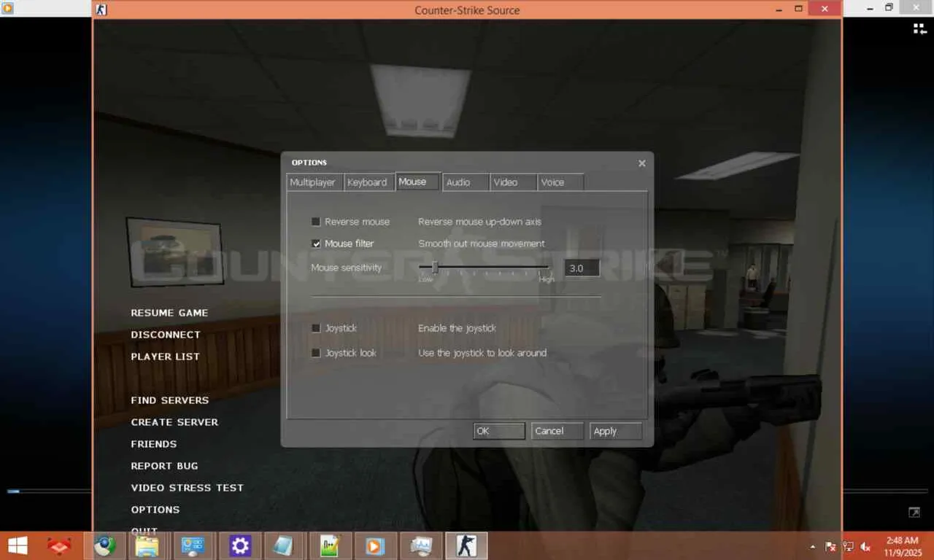Click the muted volume tray icon

pyautogui.click(x=865, y=546)
